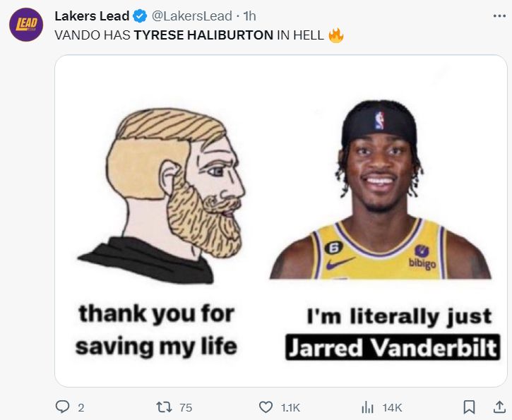The image size is (512, 420).
Task: Click the 1h timestamp
Action: 249,16
